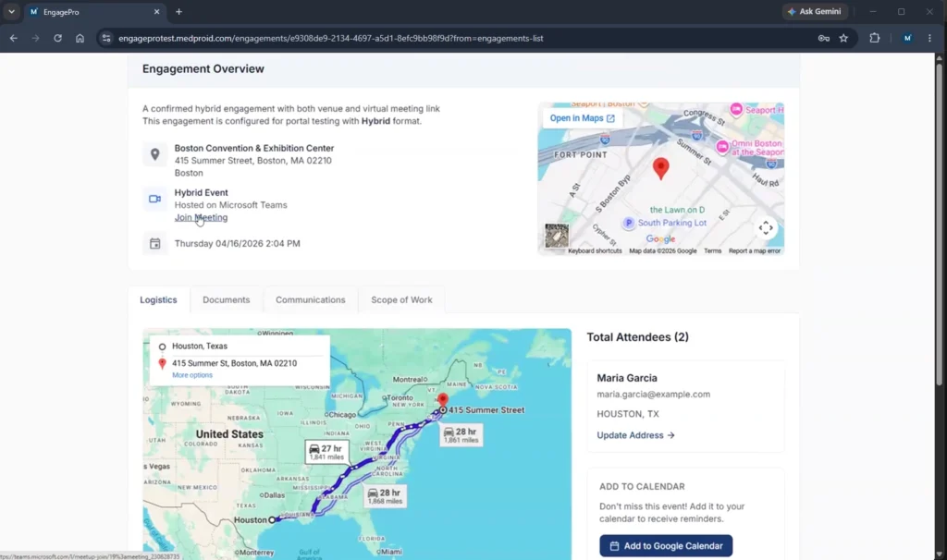Click Update Address for Maria Garcia

[635, 435]
